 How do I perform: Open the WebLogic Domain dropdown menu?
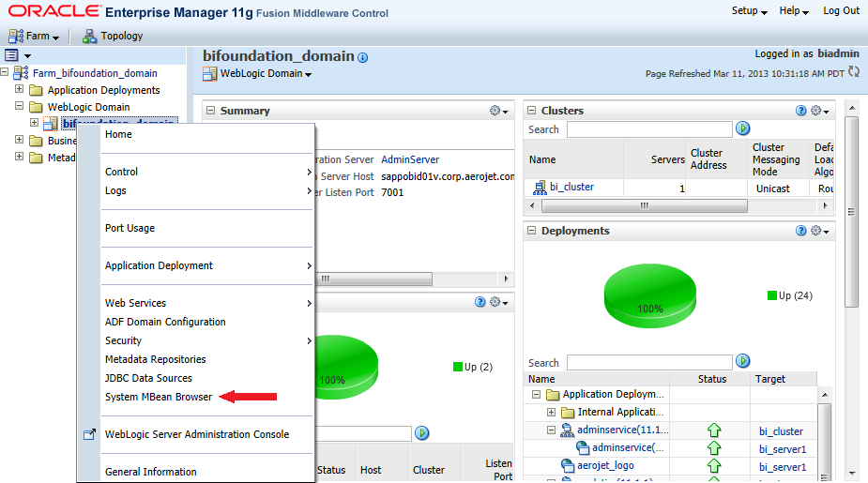266,73
